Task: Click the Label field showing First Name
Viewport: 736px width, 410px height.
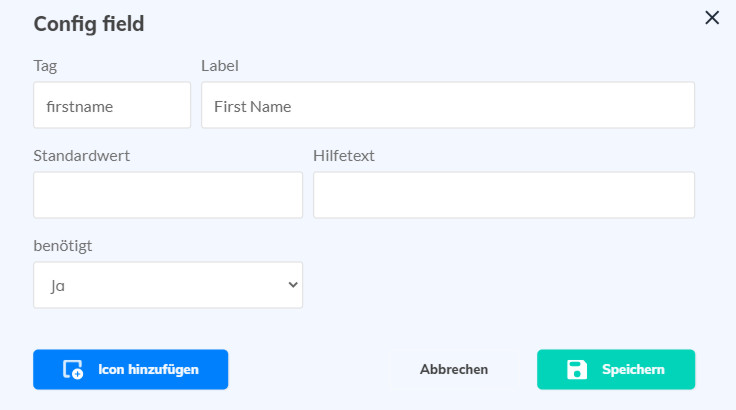Action: [447, 105]
